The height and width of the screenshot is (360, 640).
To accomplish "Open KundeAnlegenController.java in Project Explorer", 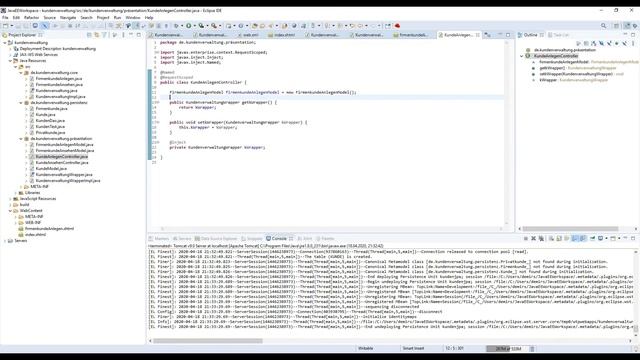I will (61, 157).
